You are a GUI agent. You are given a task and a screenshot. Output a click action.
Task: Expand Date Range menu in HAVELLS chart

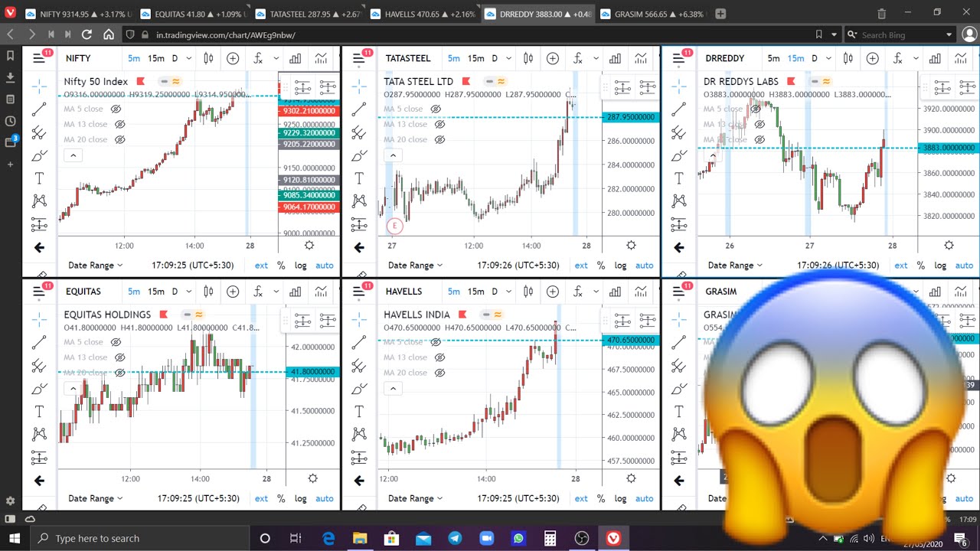[x=416, y=499]
